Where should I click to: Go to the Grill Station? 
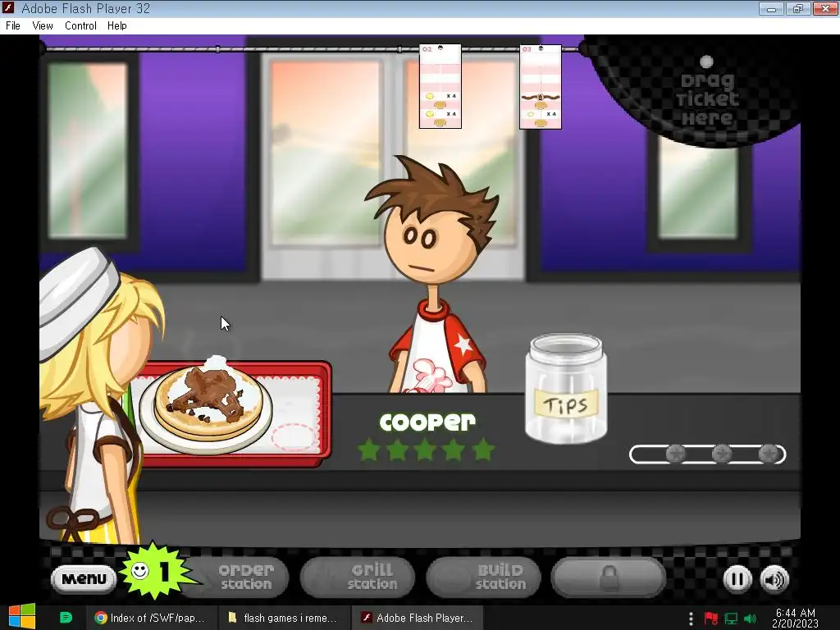point(358,577)
